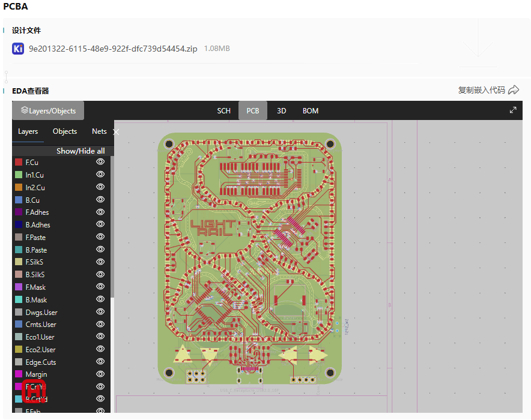Screen dimensions: 531x420
Task: Toggle visibility of F.Cu layer
Action: [100, 161]
